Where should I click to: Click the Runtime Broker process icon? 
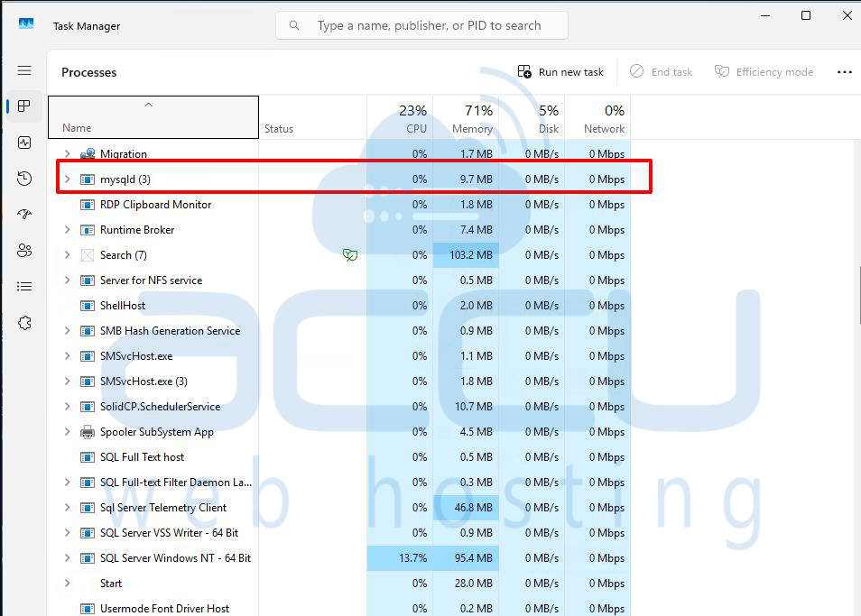point(88,230)
